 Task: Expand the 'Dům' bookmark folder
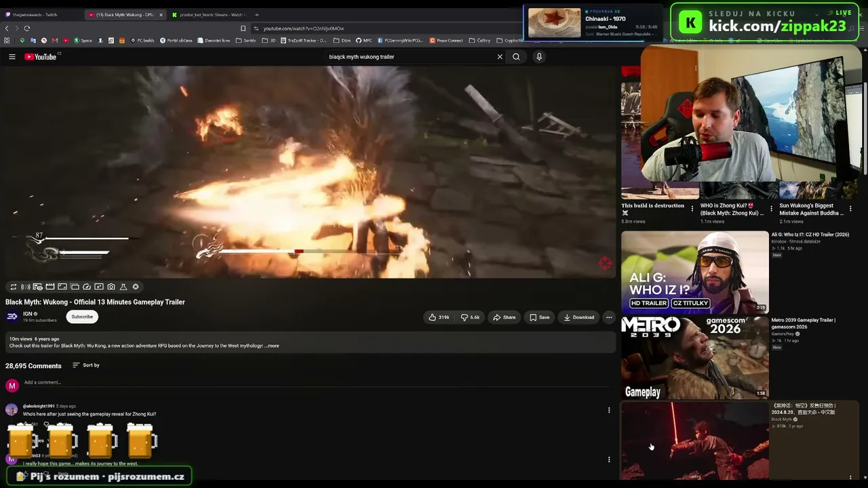(x=342, y=41)
